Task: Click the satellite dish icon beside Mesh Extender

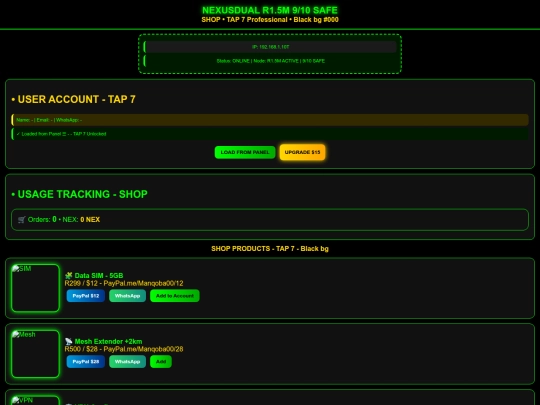Action: [x=69, y=341]
